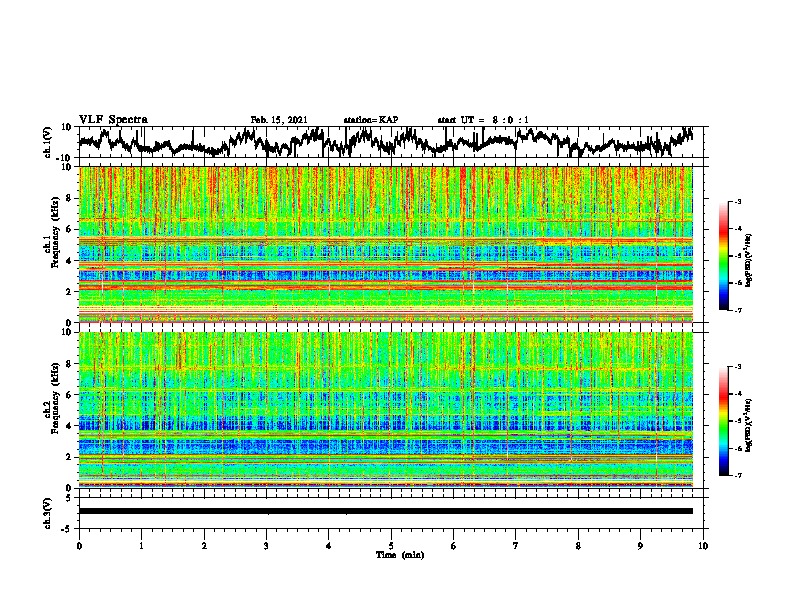Click the time axis tick label 6
792x612 pixels.
coord(454,546)
